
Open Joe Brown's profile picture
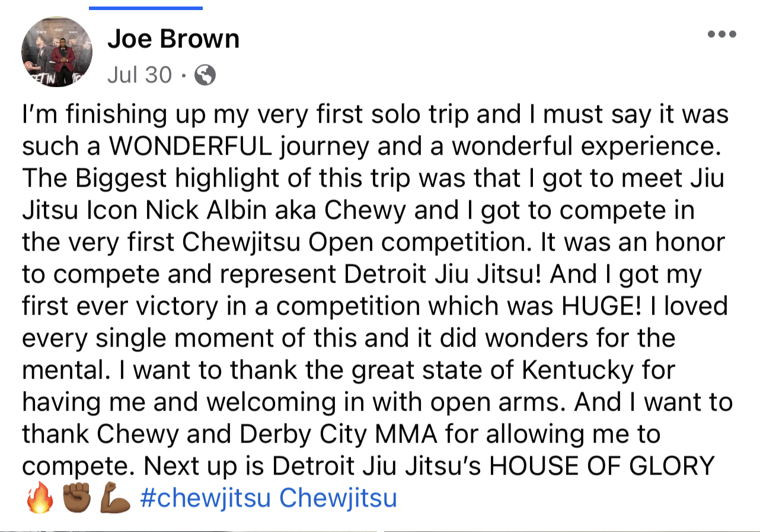pyautogui.click(x=57, y=52)
